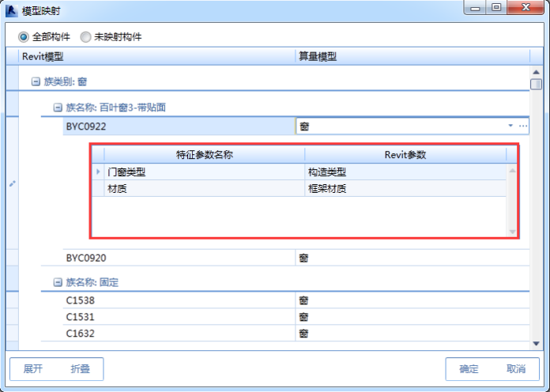Image resolution: width=550 pixels, height=392 pixels.
Task: Cancel with the 取消 button
Action: tap(516, 369)
